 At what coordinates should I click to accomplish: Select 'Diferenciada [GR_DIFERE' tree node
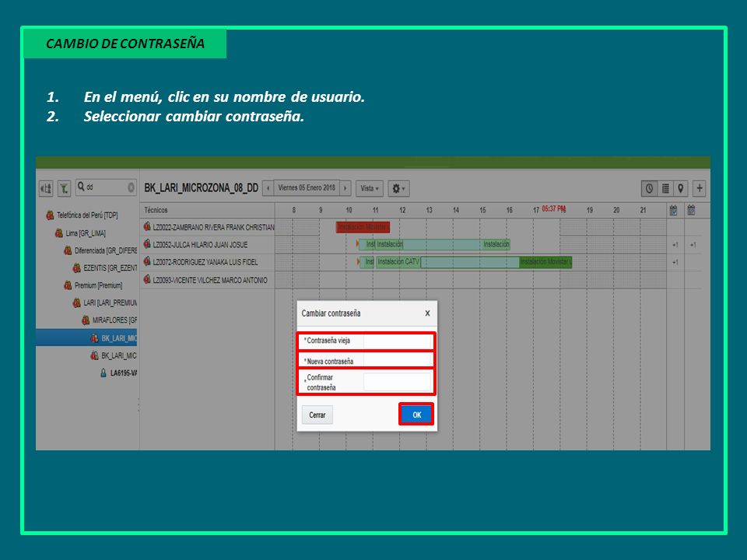pos(106,250)
